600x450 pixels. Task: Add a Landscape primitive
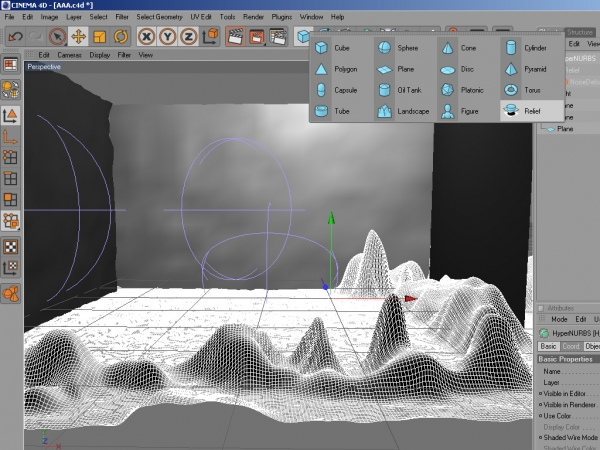(405, 111)
